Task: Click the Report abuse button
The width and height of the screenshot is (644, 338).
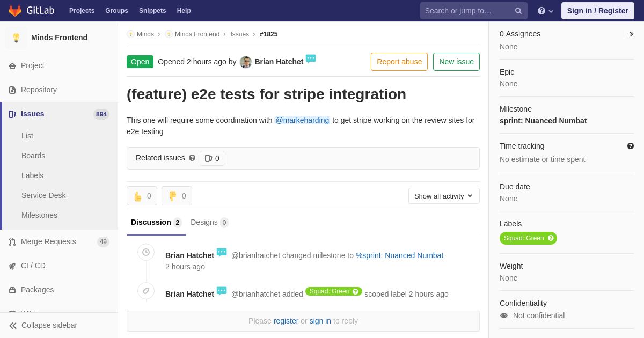Action: [399, 62]
